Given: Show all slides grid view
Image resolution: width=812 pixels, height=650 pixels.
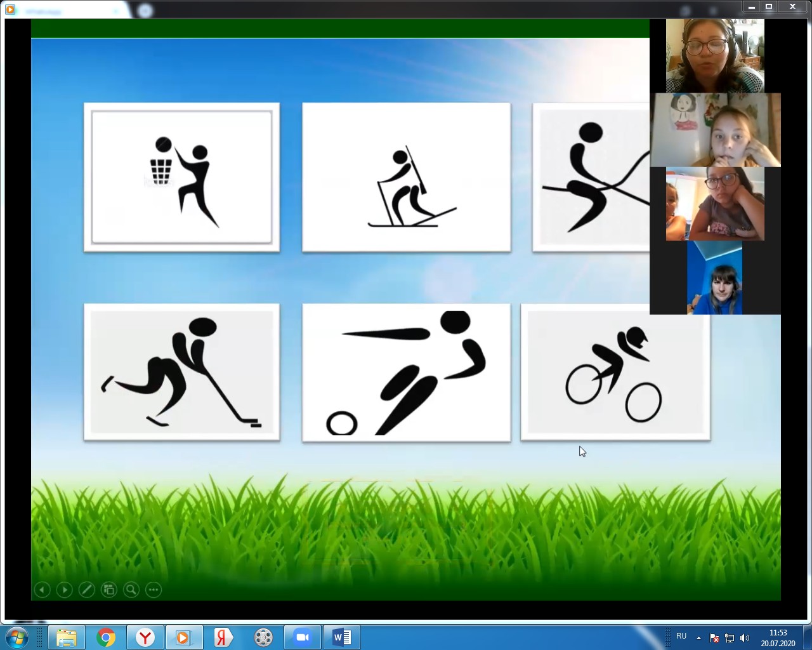Looking at the screenshot, I should click(108, 590).
